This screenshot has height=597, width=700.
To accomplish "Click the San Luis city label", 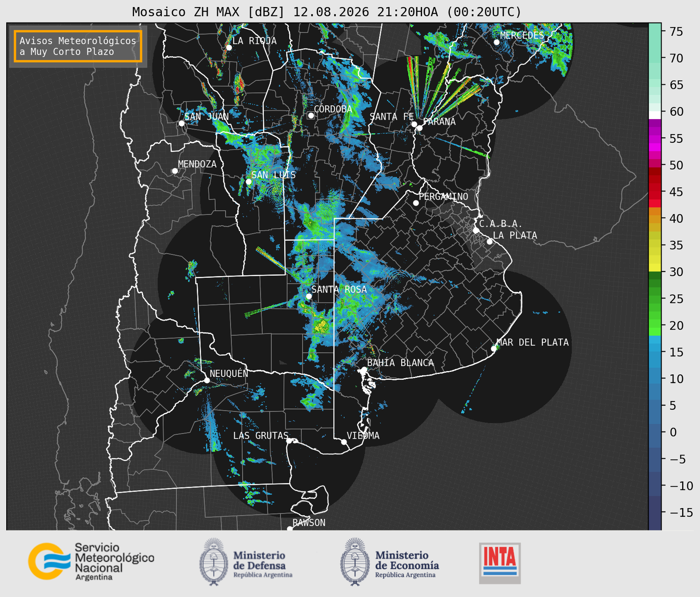I will (273, 175).
